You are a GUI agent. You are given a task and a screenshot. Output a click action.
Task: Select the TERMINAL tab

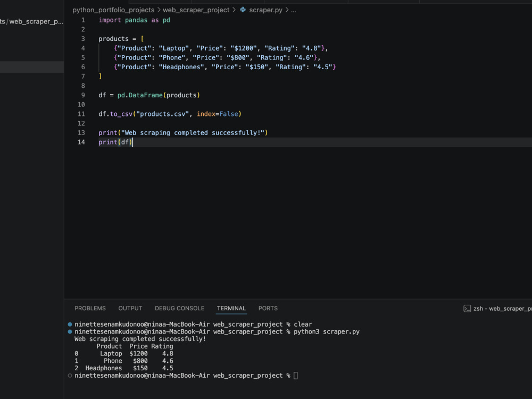(231, 308)
